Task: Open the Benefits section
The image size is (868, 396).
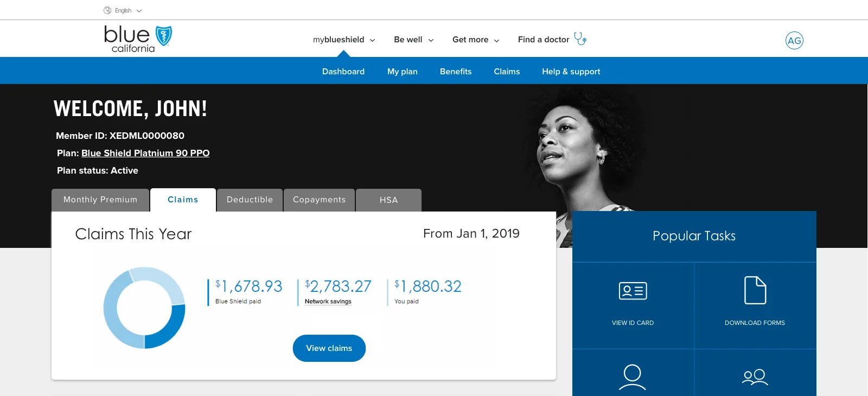Action: pyautogui.click(x=456, y=72)
